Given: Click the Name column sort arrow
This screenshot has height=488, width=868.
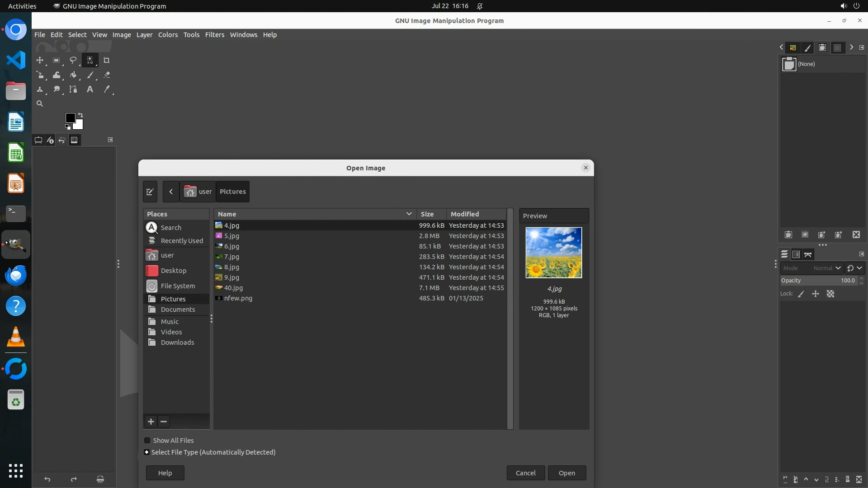Looking at the screenshot, I should click(409, 214).
